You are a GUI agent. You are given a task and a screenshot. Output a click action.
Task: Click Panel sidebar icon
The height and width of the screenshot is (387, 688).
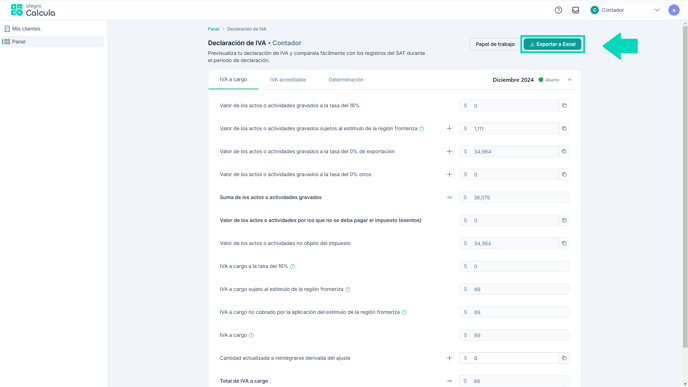pos(7,42)
